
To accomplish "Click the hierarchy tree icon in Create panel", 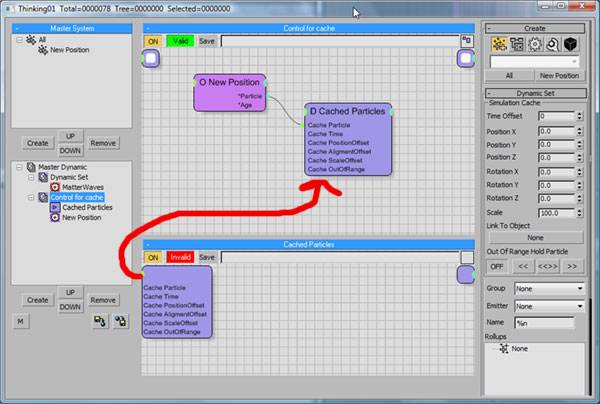I will click(516, 44).
